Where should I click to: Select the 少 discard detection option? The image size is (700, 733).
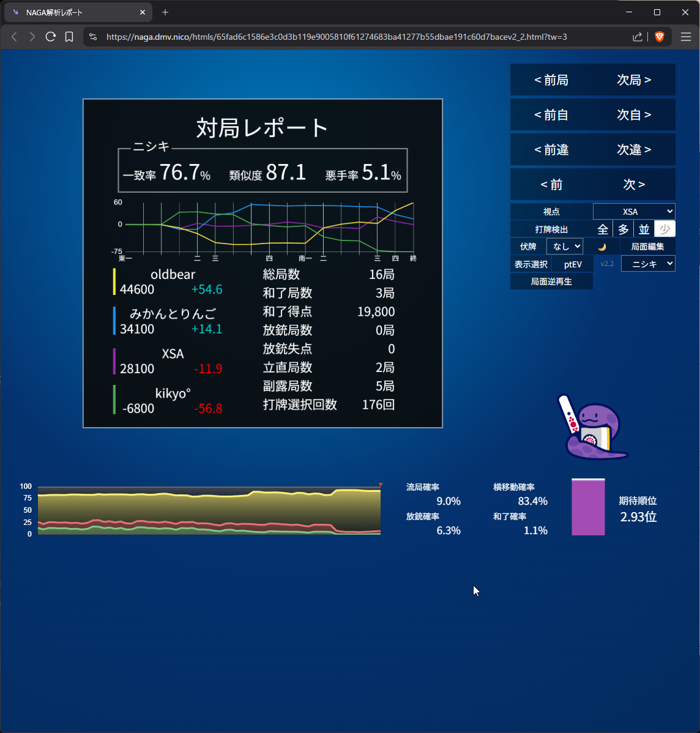tap(665, 229)
